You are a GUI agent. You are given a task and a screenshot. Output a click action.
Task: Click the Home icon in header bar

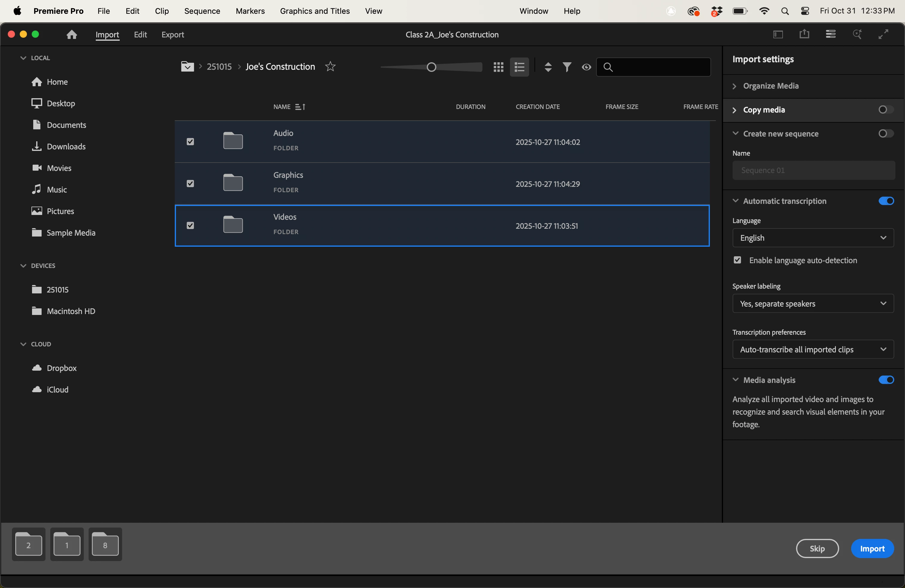(72, 35)
